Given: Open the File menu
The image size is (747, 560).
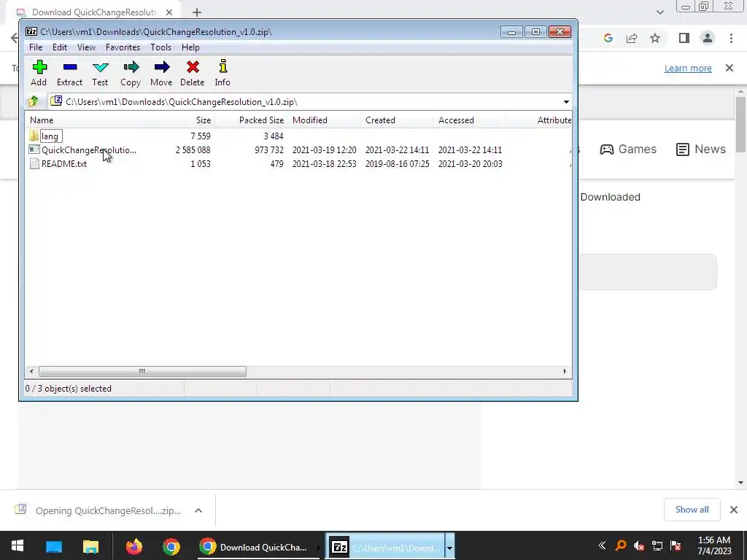Looking at the screenshot, I should click(36, 47).
